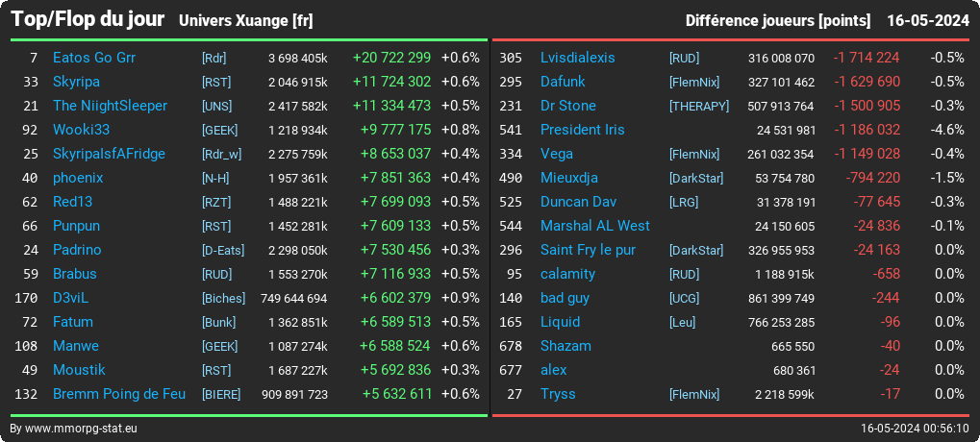Open Bremm Poing de Feu entry

pos(119,394)
